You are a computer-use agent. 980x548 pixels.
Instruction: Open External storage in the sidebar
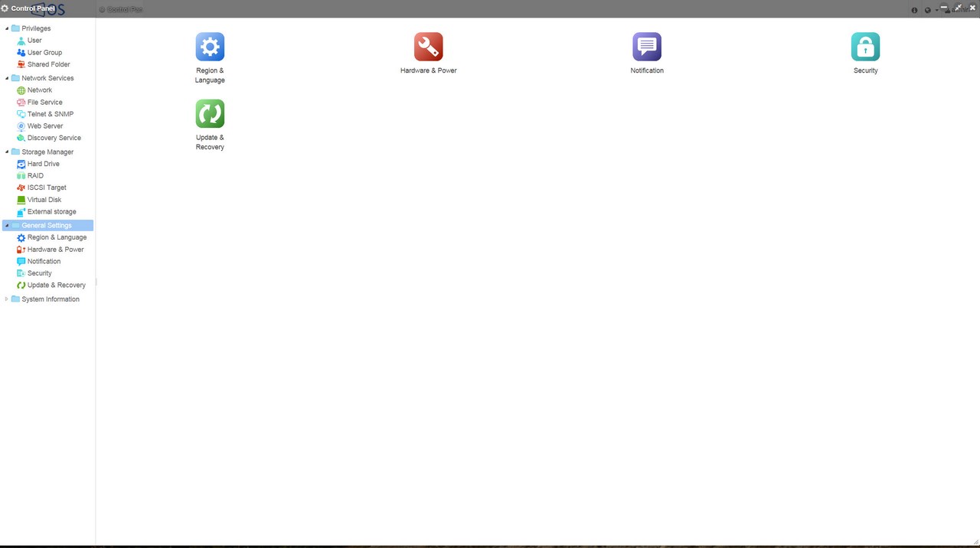tap(51, 212)
